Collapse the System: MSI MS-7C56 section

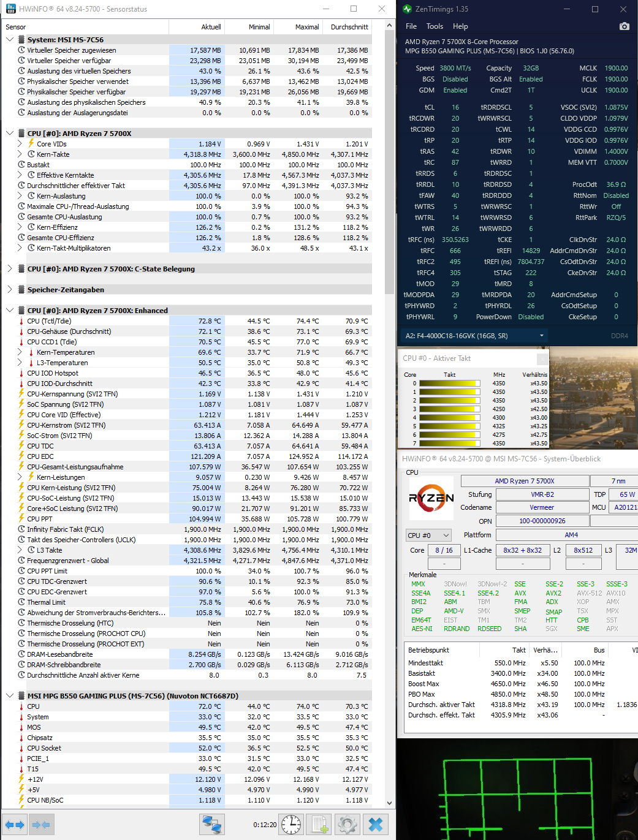pyautogui.click(x=9, y=39)
